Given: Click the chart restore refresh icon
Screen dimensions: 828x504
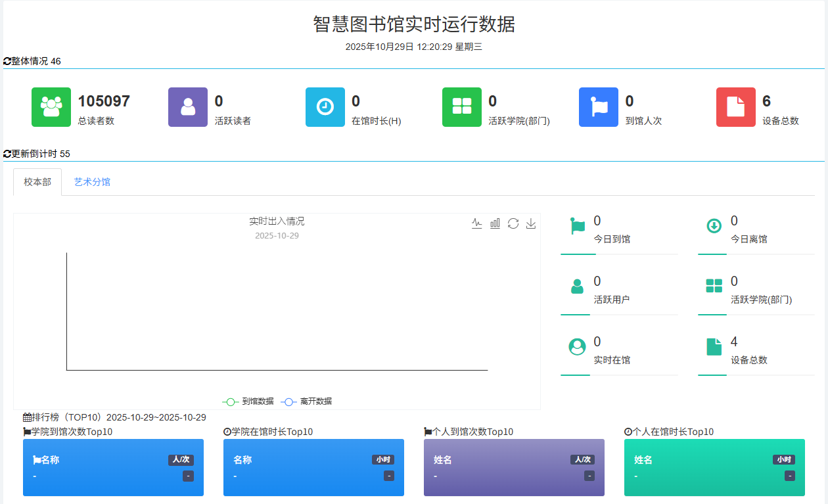Looking at the screenshot, I should [x=513, y=223].
